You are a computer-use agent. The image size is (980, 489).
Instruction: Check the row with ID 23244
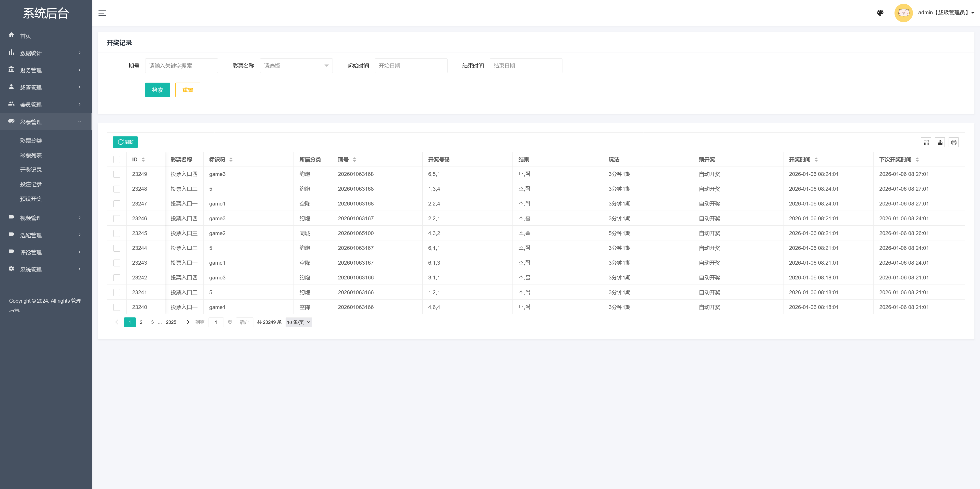pyautogui.click(x=117, y=249)
